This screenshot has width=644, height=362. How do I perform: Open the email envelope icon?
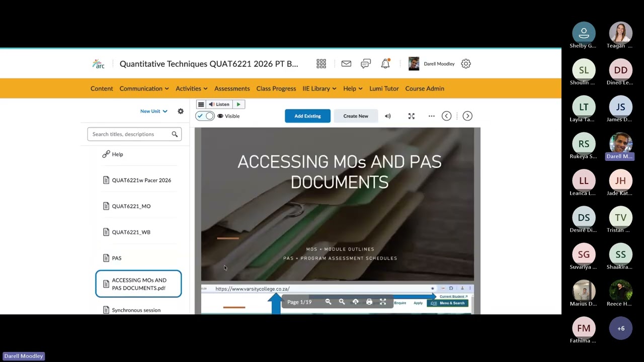(x=346, y=64)
